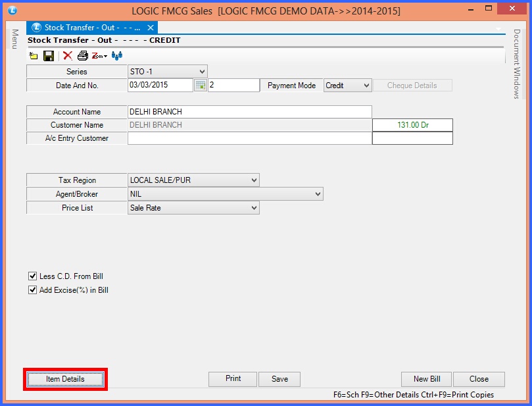Expand the Series dropdown
532x406 pixels.
(x=201, y=72)
